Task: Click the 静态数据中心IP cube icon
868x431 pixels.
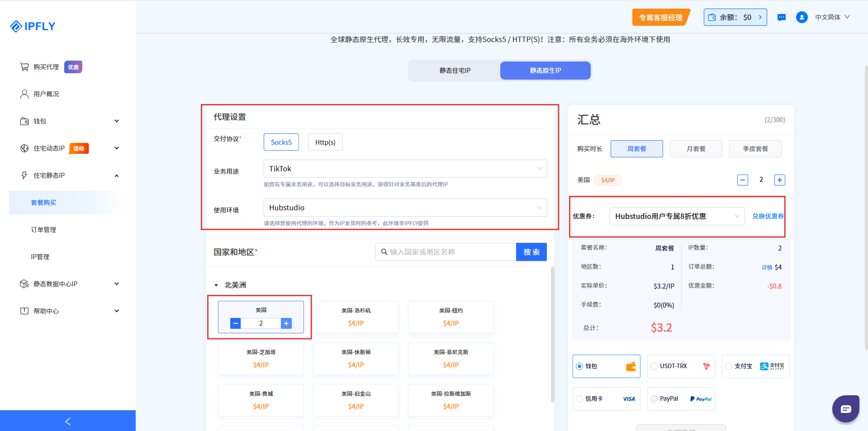Action: (24, 284)
